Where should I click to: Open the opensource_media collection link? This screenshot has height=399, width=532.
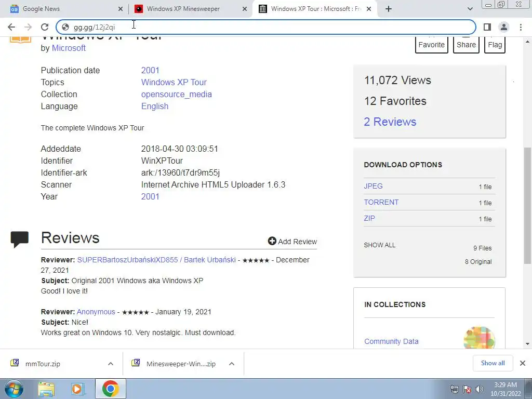177,95
